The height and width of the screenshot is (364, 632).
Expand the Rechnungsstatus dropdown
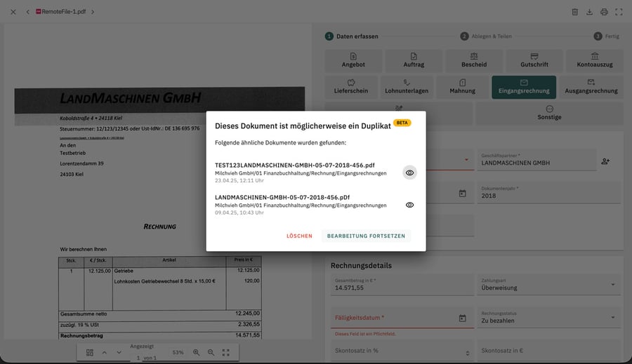coord(548,318)
